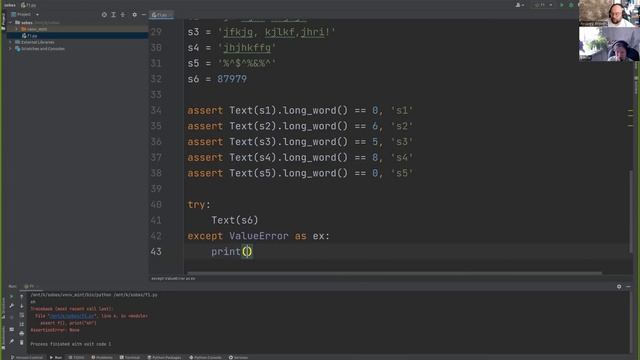
Task: Open Python Console tool window
Action: pos(205,357)
